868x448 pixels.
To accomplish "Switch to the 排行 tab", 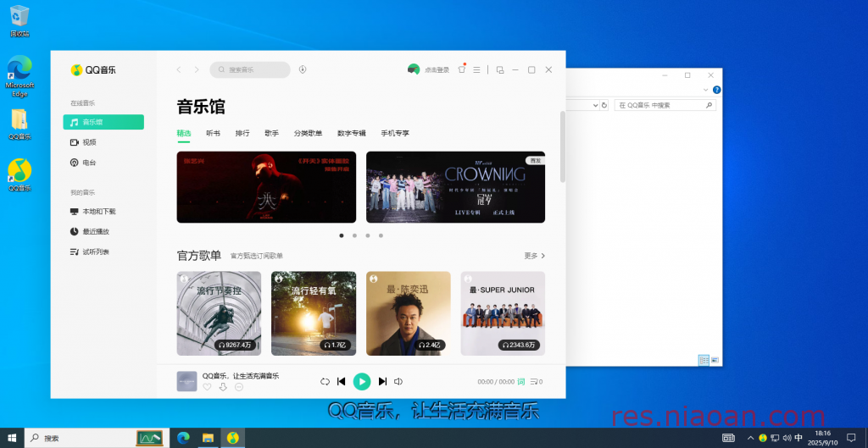I will [242, 133].
